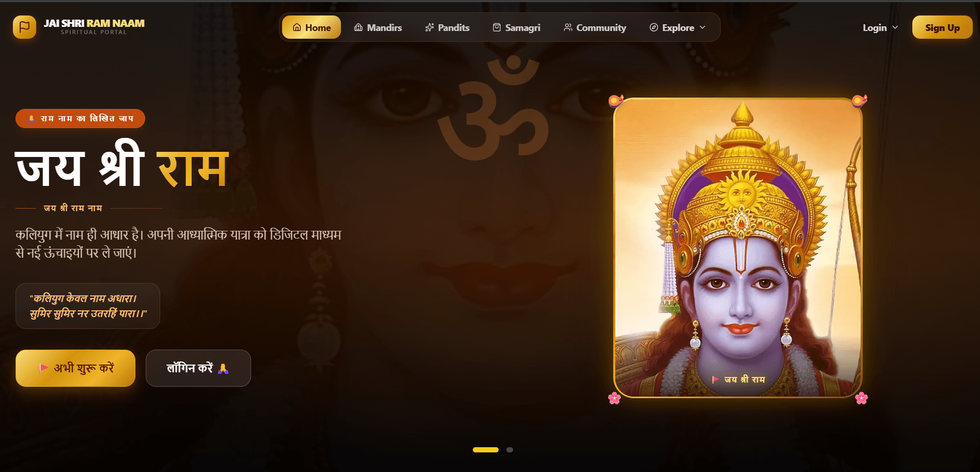The image size is (980, 472).
Task: Go to the Home tab
Action: click(x=312, y=27)
